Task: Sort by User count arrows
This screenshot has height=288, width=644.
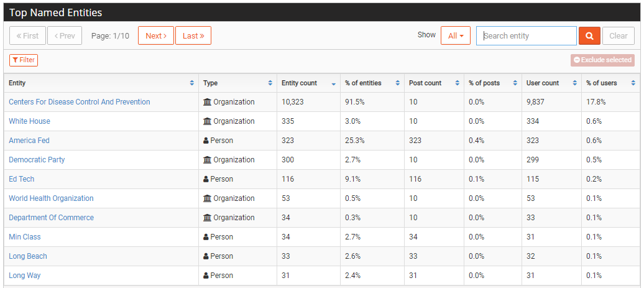Action: (x=575, y=83)
